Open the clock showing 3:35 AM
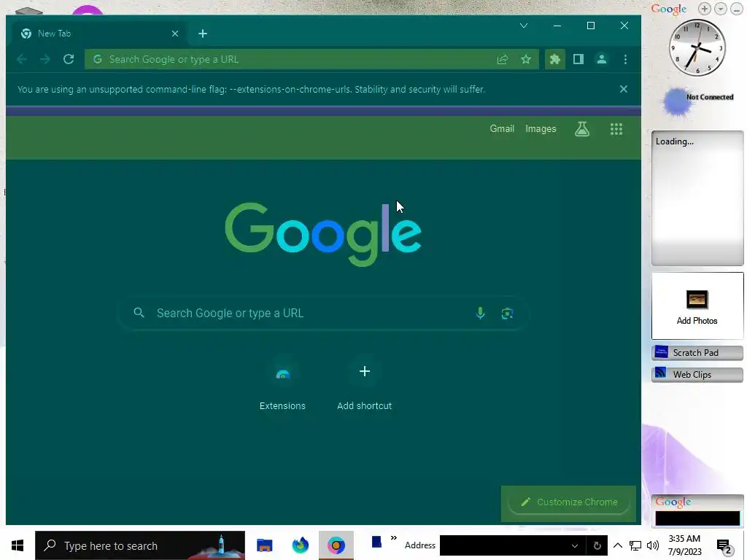This screenshot has height=560, width=747. (x=684, y=545)
